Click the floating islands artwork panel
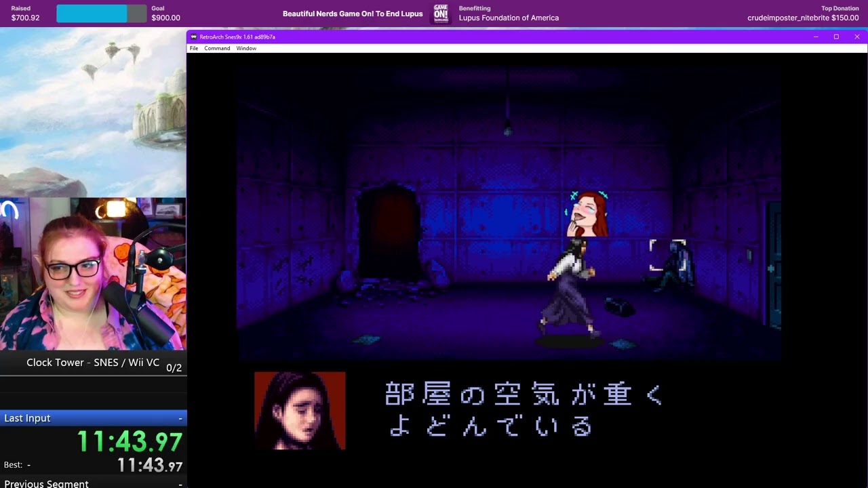The image size is (868, 488). point(93,113)
